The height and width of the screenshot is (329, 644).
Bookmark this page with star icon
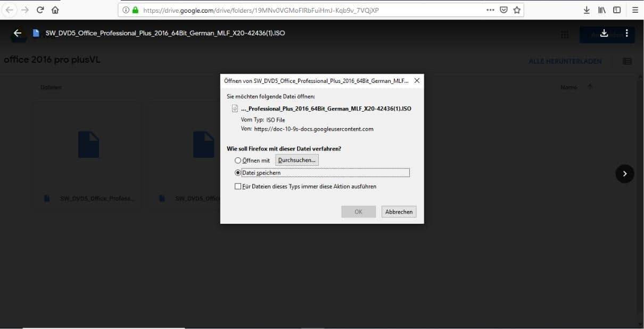coord(517,10)
